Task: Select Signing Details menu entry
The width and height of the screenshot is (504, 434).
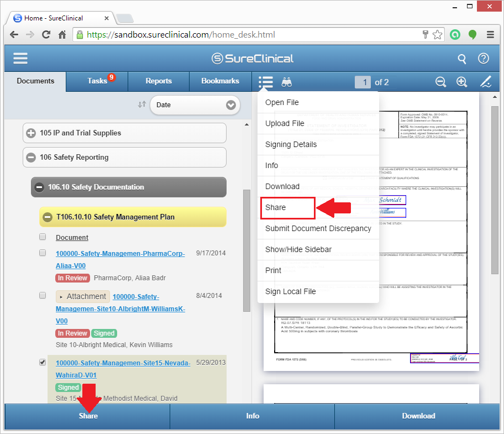Action: 318,145
